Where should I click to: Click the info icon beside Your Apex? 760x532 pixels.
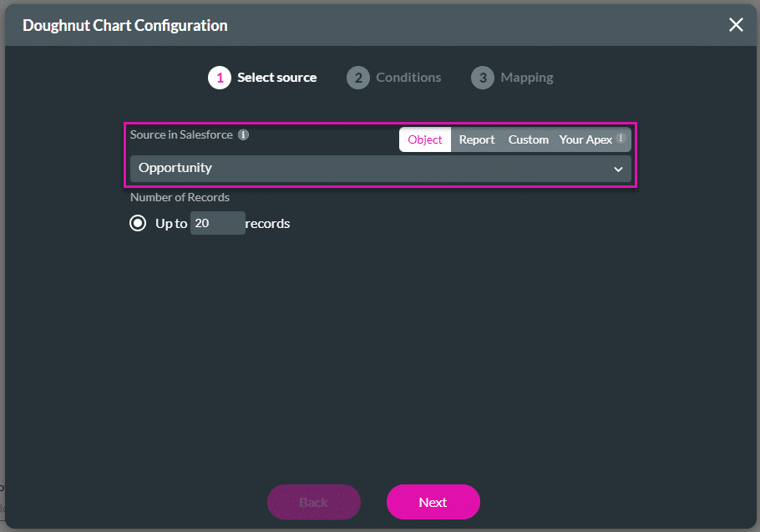click(621, 139)
